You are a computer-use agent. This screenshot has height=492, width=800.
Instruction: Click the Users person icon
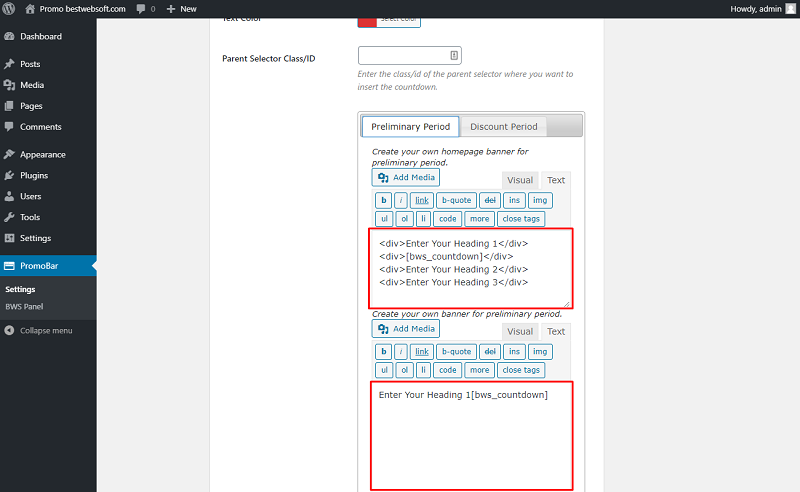click(9, 196)
